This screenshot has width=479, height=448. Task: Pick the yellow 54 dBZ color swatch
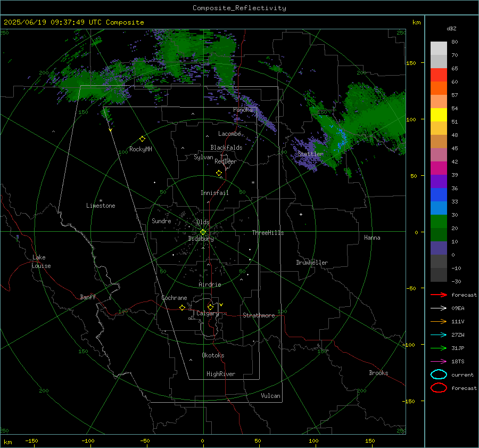click(x=439, y=115)
